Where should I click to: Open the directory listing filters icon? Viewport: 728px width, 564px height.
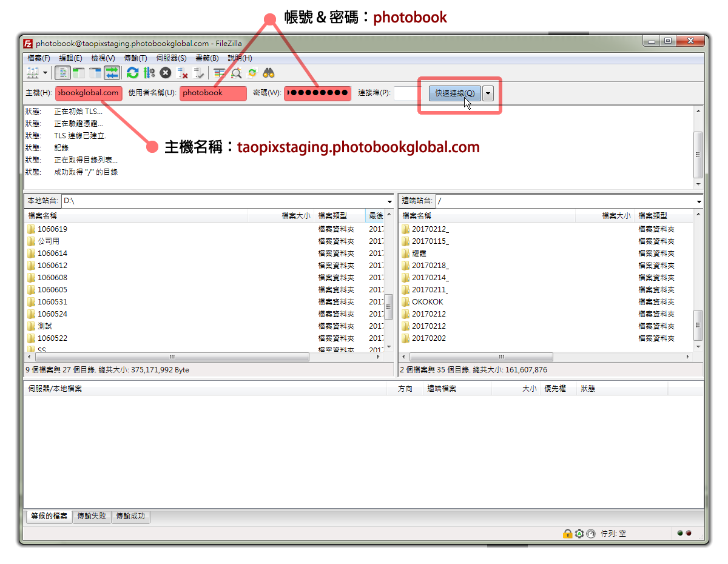(219, 73)
